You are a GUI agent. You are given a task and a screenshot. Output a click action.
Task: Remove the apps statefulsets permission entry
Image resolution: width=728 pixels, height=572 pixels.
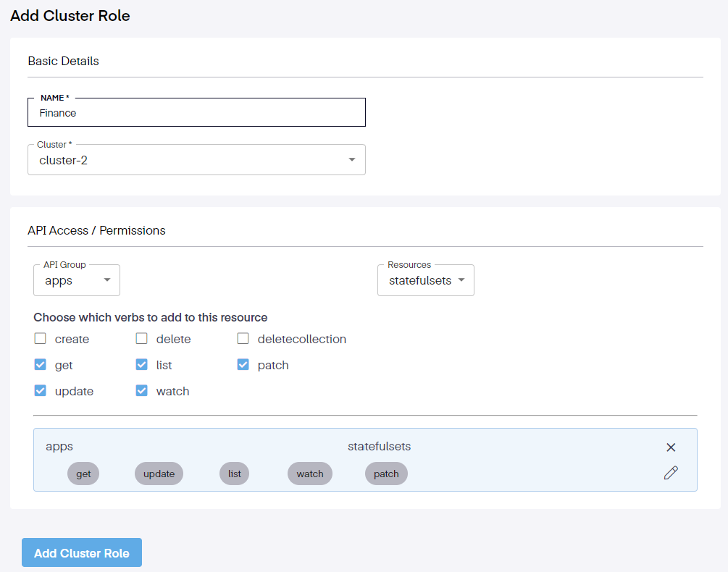[671, 447]
